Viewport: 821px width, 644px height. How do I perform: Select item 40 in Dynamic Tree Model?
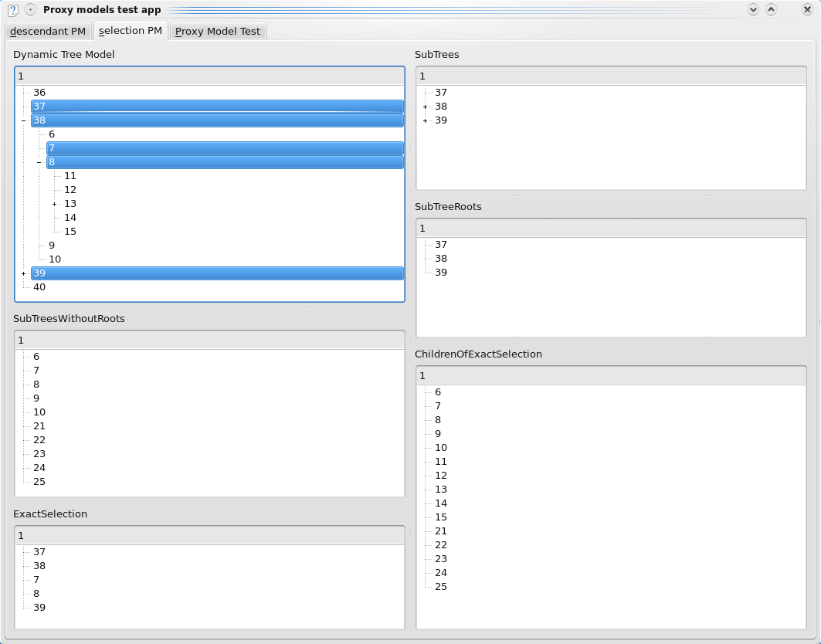(39, 287)
